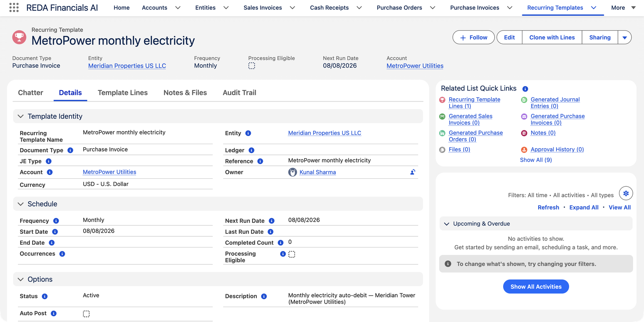Click info icon next to Document Type
The width and height of the screenshot is (644, 322).
[x=70, y=150]
